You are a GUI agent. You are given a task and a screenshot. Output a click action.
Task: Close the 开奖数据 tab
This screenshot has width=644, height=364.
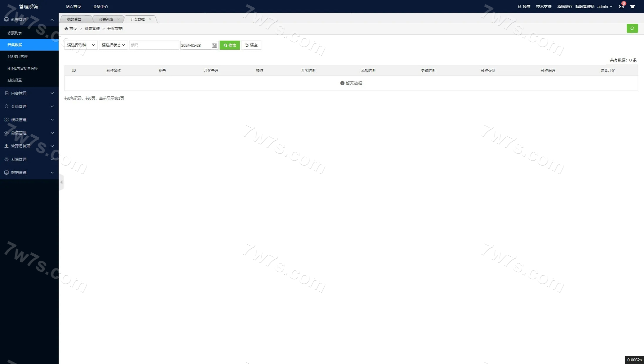pyautogui.click(x=150, y=19)
